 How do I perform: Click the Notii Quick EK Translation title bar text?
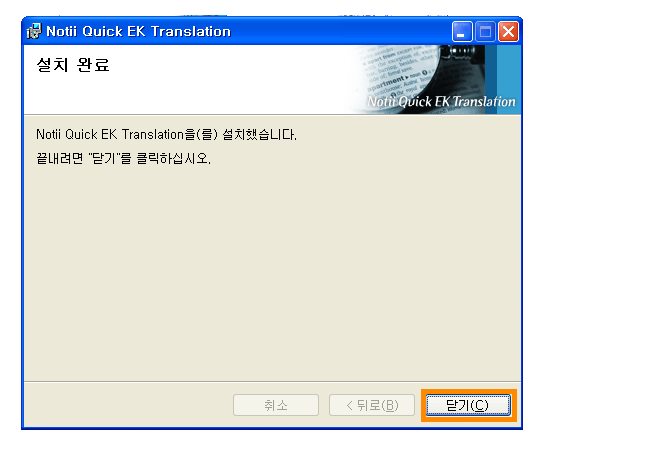[138, 31]
